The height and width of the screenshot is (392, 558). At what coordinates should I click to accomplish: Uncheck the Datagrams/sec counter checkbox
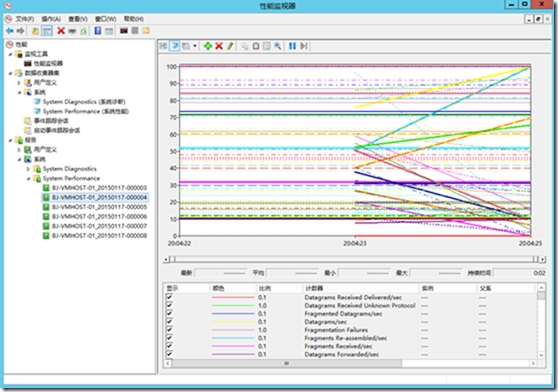coord(169,322)
